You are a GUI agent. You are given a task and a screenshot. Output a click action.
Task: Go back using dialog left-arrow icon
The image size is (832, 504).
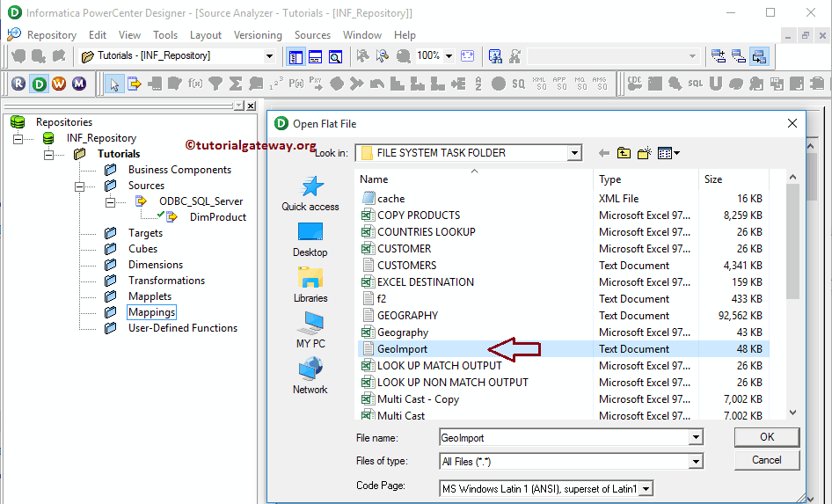click(604, 153)
